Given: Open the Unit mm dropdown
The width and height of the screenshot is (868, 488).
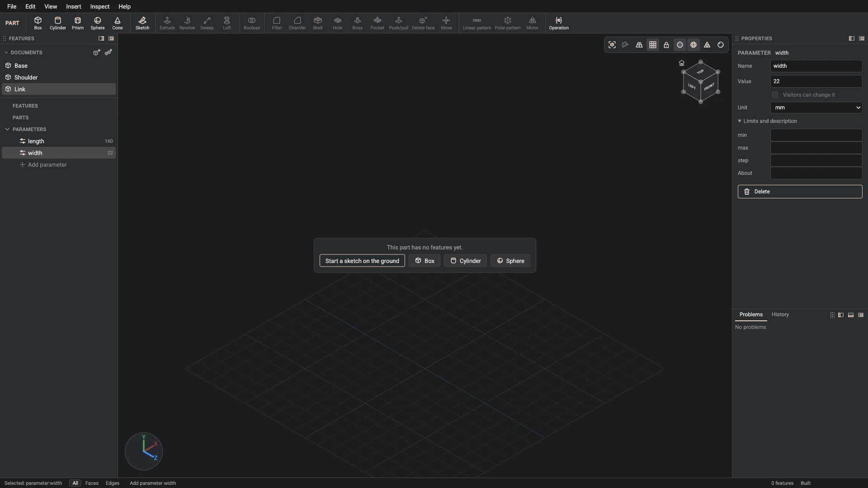Looking at the screenshot, I should click(816, 108).
